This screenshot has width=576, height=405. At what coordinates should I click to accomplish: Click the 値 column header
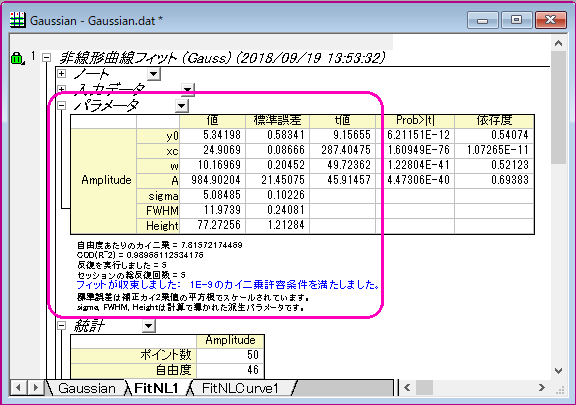point(212,121)
